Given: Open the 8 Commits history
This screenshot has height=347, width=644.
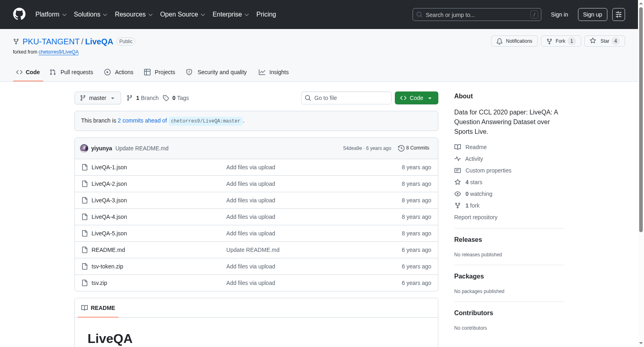Looking at the screenshot, I should tap(413, 148).
